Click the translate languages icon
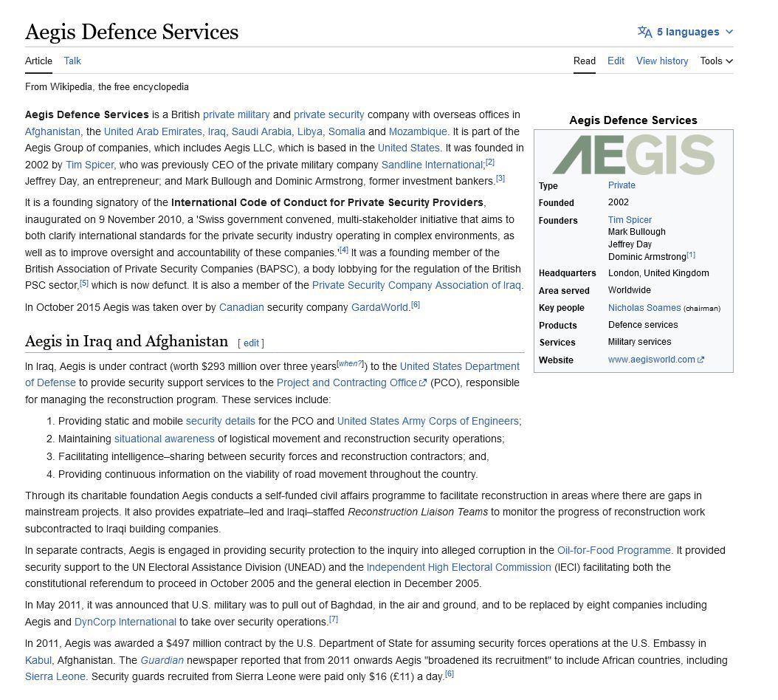This screenshot has width=778, height=700. click(x=644, y=32)
